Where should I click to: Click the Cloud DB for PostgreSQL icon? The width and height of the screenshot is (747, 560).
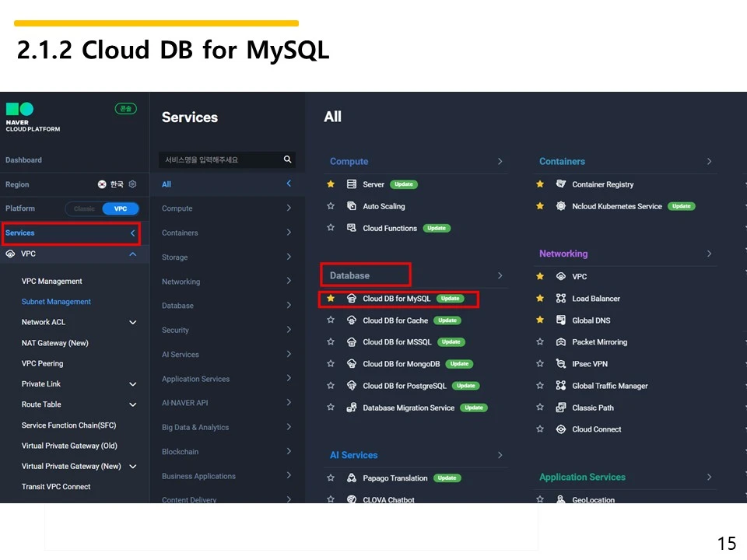pyautogui.click(x=352, y=385)
